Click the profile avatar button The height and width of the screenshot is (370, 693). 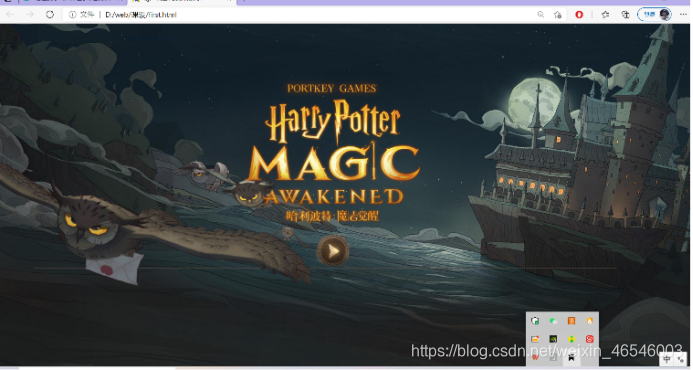(655, 15)
